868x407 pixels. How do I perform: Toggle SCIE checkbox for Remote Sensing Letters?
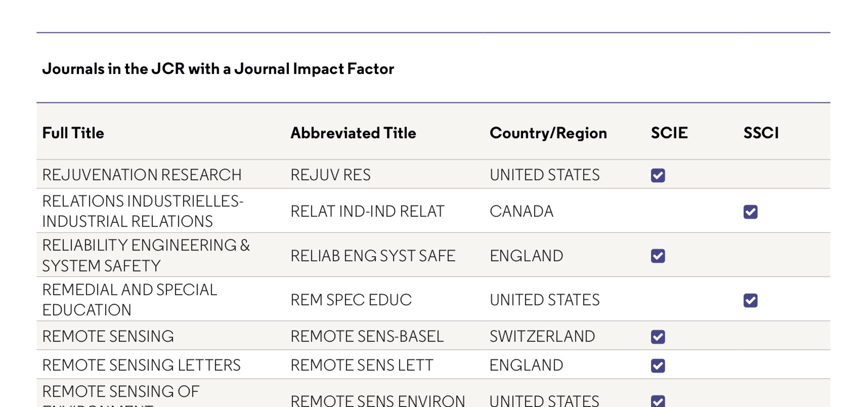(658, 365)
